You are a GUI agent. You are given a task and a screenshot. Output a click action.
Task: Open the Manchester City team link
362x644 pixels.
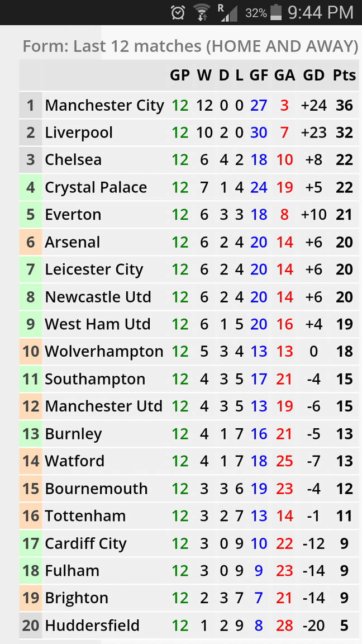(104, 105)
